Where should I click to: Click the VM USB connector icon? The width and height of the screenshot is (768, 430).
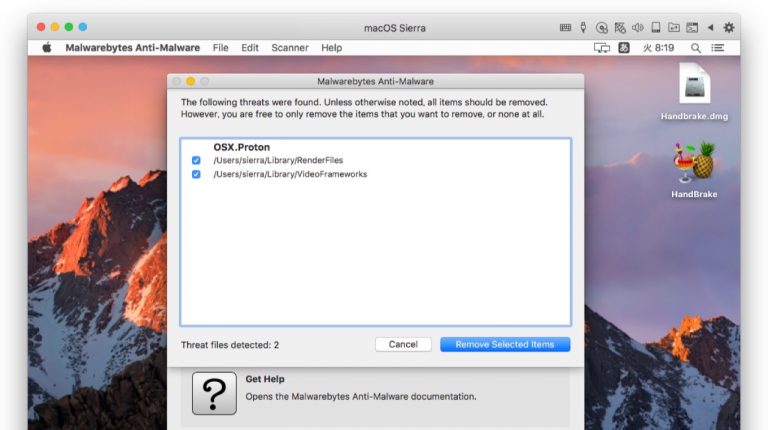click(583, 27)
